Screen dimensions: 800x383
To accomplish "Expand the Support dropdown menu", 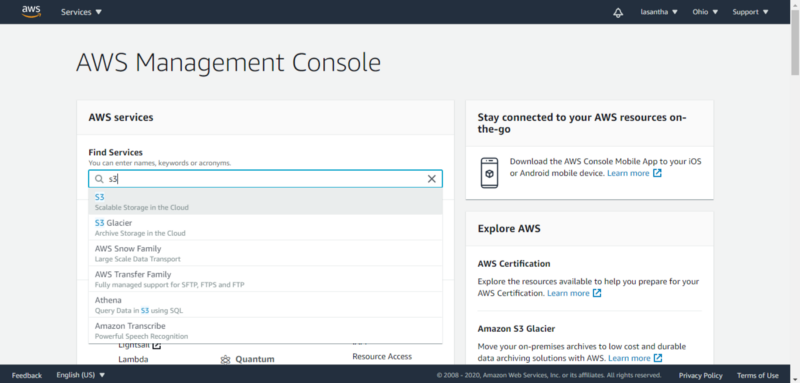I will click(751, 12).
